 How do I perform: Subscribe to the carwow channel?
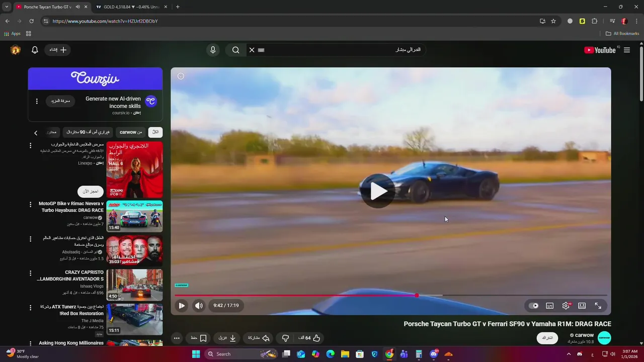point(547,338)
